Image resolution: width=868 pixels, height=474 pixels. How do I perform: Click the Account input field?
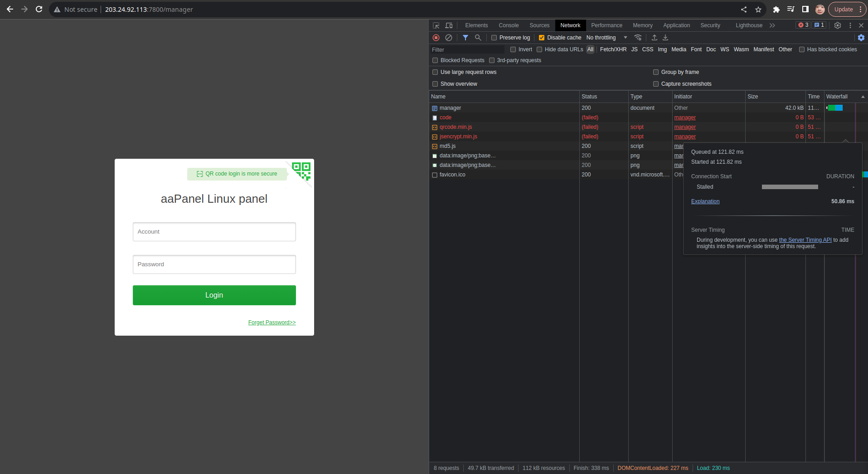pos(214,232)
